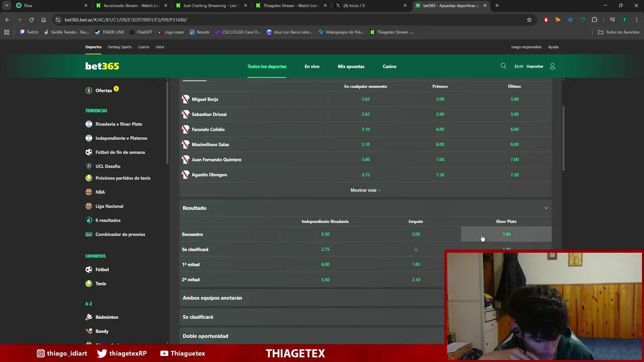Open the account profile icon
Viewport: 644px width, 362px height.
pos(552,66)
